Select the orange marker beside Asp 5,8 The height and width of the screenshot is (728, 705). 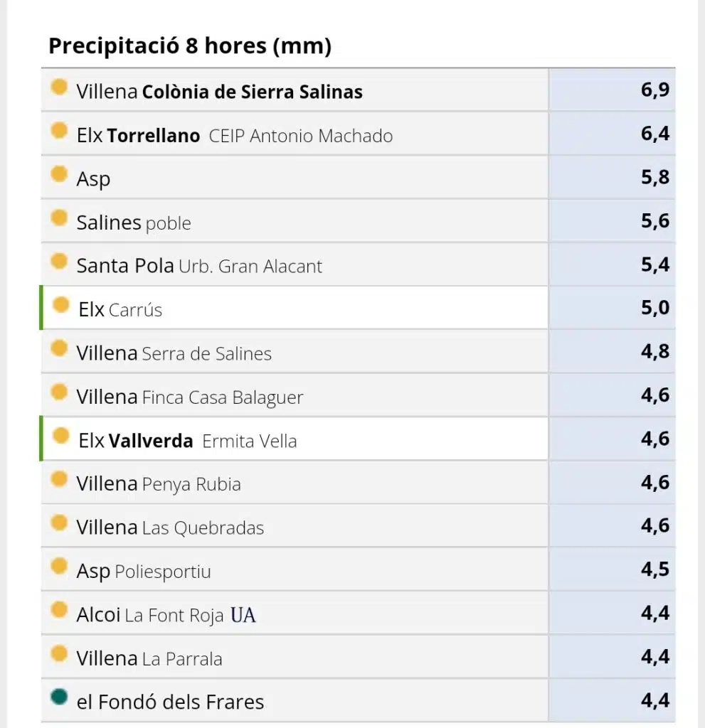click(59, 174)
